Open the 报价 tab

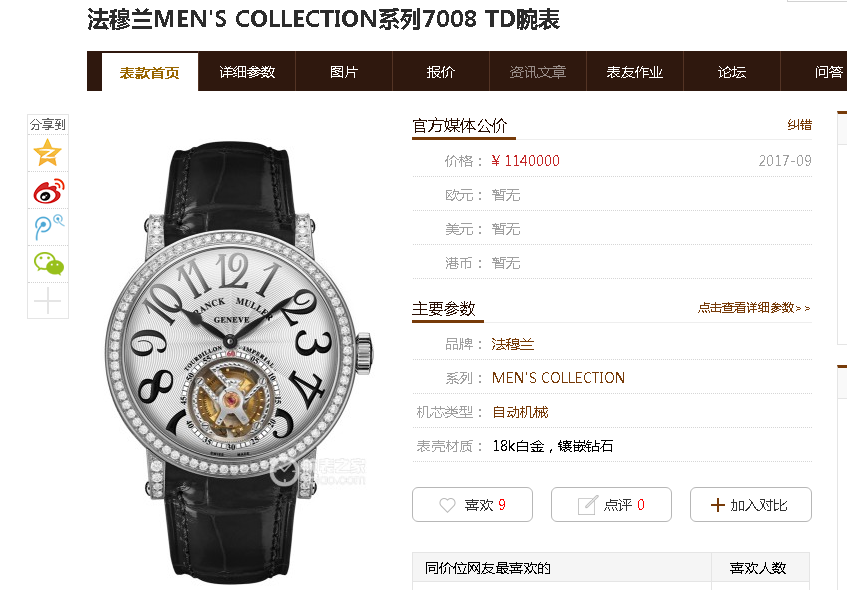(x=441, y=72)
